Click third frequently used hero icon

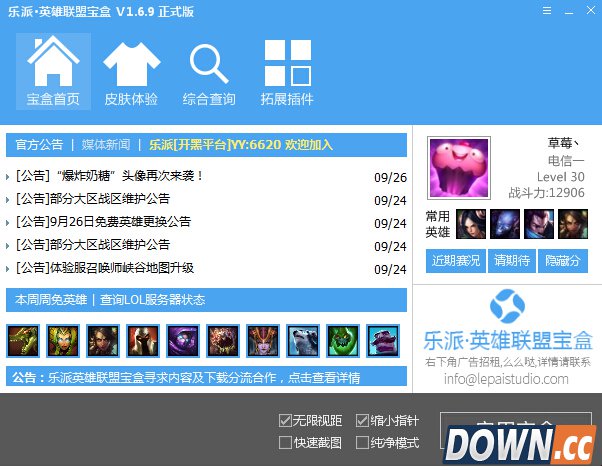[x=539, y=224]
